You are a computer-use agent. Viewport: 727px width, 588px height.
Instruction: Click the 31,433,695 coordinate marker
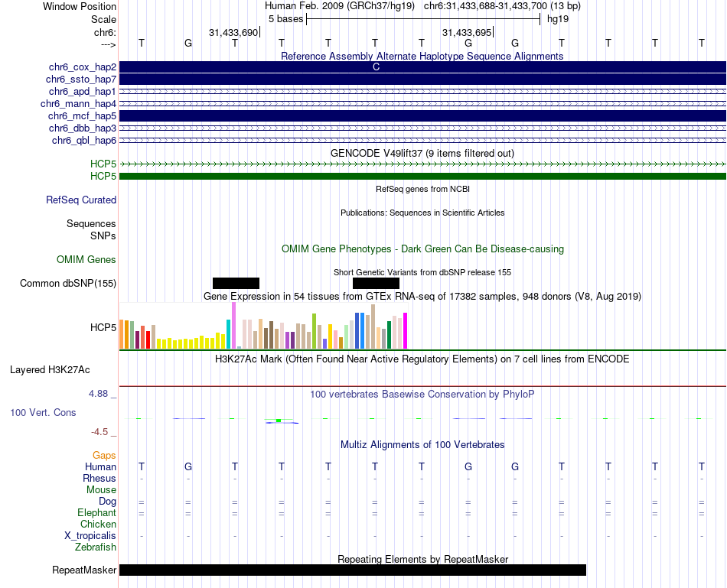467,32
